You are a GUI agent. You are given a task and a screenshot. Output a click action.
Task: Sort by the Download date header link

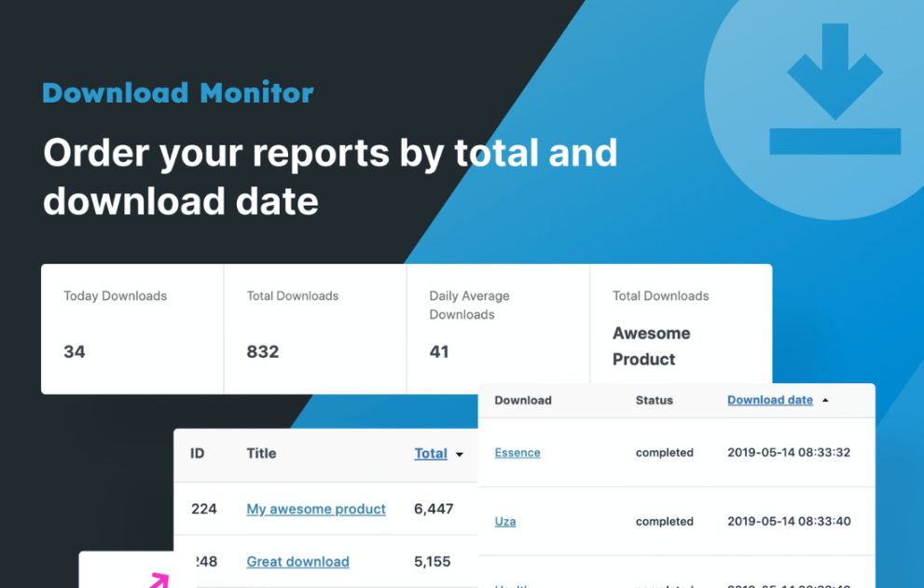[x=769, y=400]
